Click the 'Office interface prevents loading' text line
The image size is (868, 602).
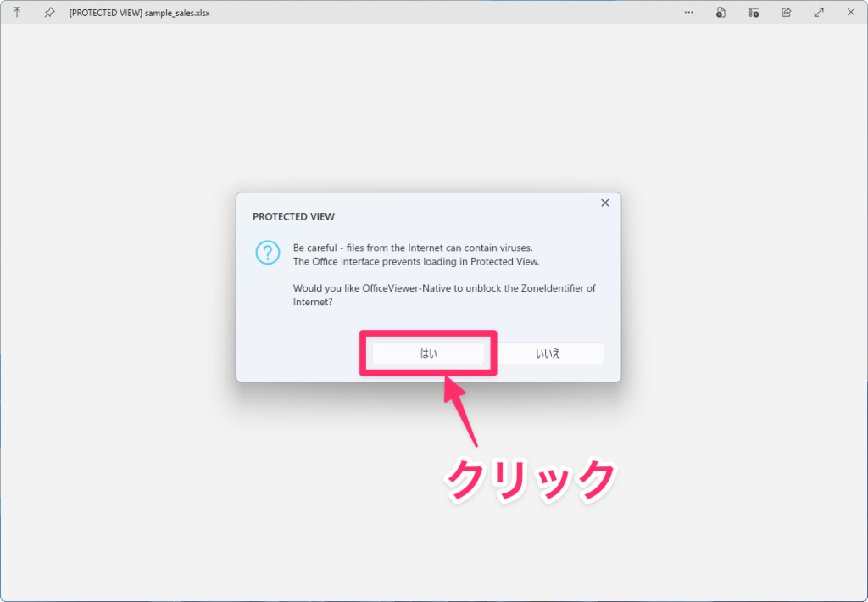pyautogui.click(x=415, y=262)
